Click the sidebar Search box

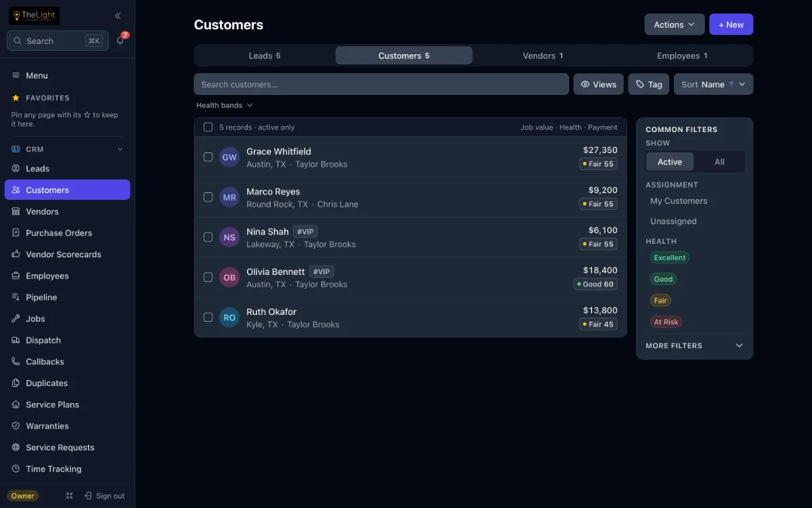point(58,41)
